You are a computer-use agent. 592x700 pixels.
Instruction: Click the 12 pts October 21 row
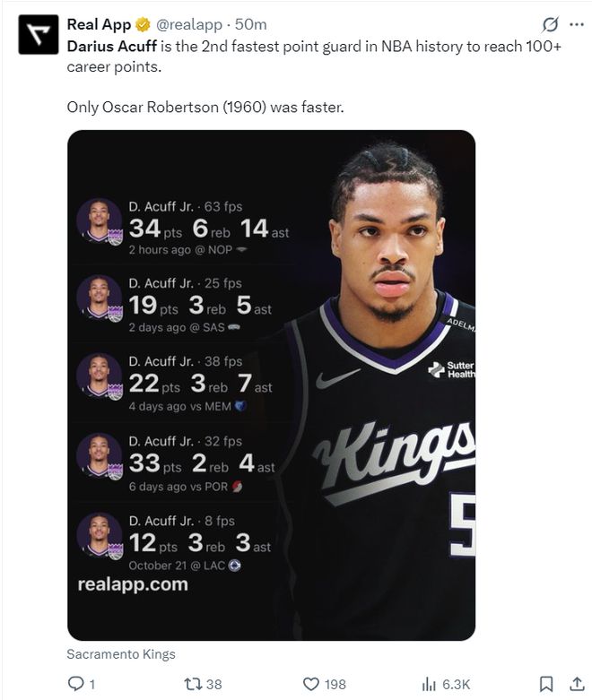174,541
